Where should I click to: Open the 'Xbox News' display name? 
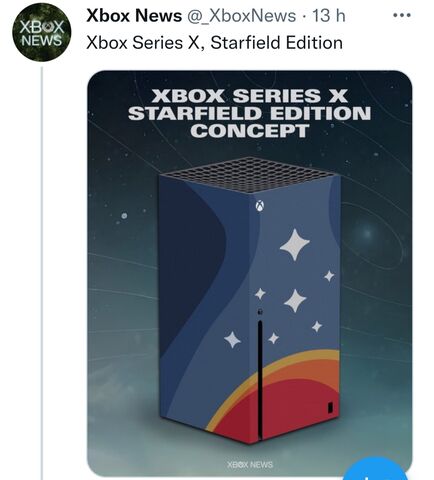coord(134,16)
